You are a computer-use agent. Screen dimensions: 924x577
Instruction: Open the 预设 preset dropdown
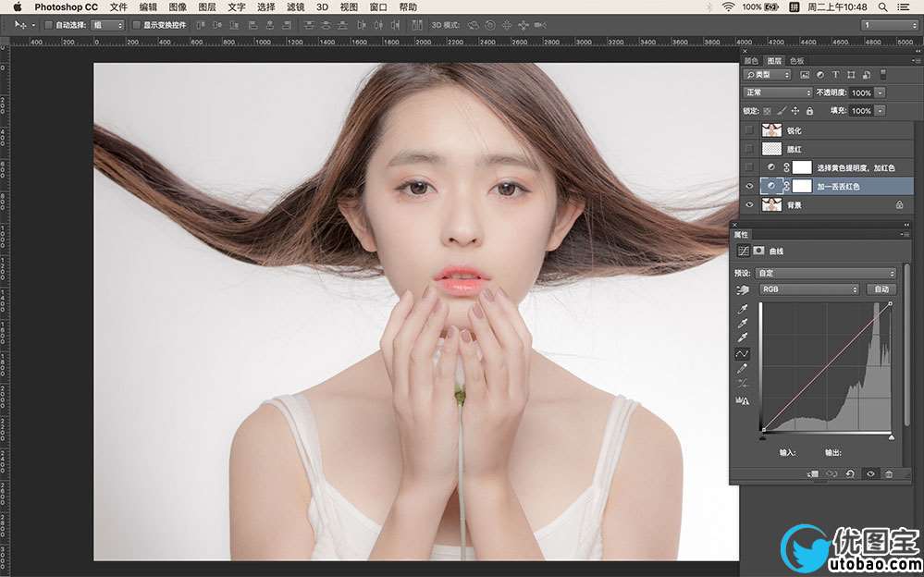[825, 273]
